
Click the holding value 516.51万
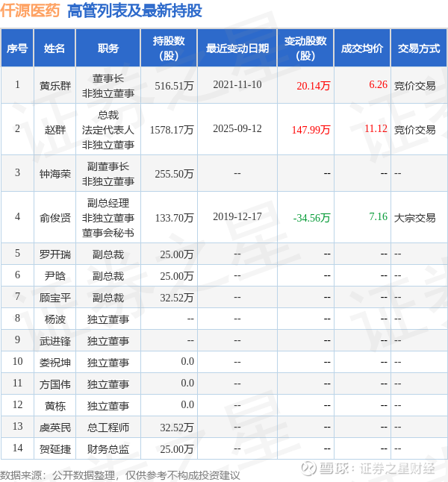174,86
